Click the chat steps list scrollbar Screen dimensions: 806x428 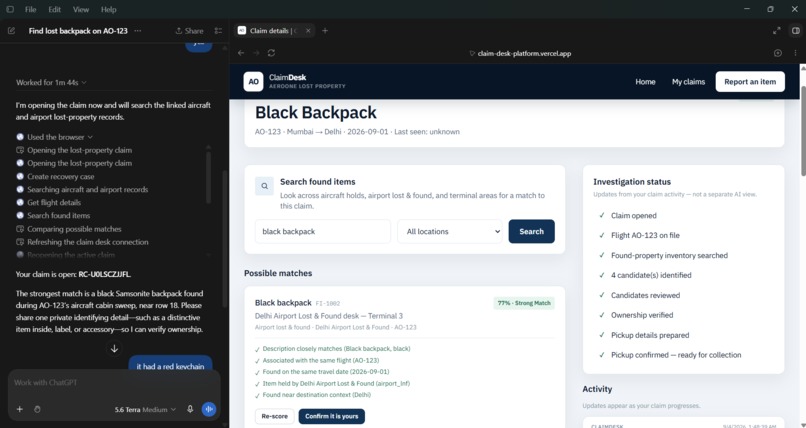(x=208, y=177)
